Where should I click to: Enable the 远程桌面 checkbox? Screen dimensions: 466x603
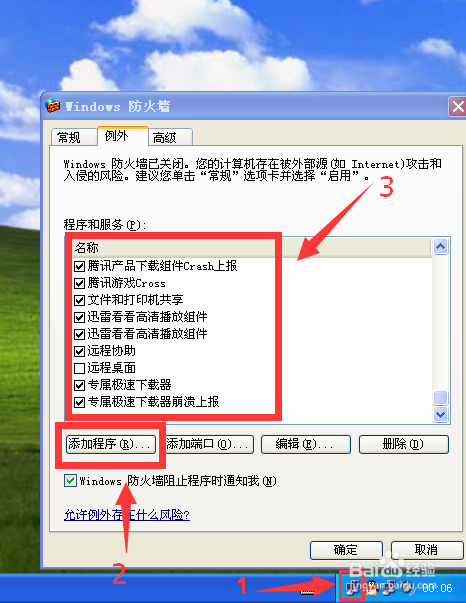pos(79,368)
